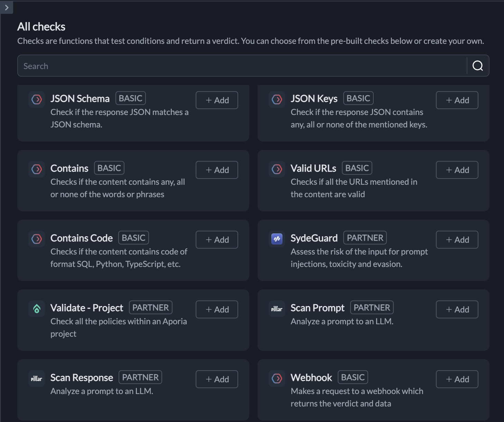Add the Validate - Project check
The height and width of the screenshot is (422, 504).
[217, 309]
